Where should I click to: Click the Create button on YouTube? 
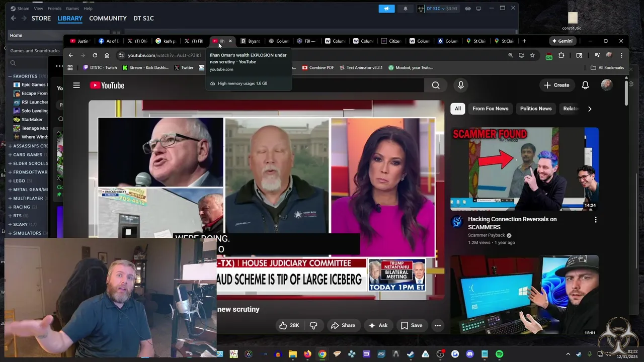click(556, 85)
